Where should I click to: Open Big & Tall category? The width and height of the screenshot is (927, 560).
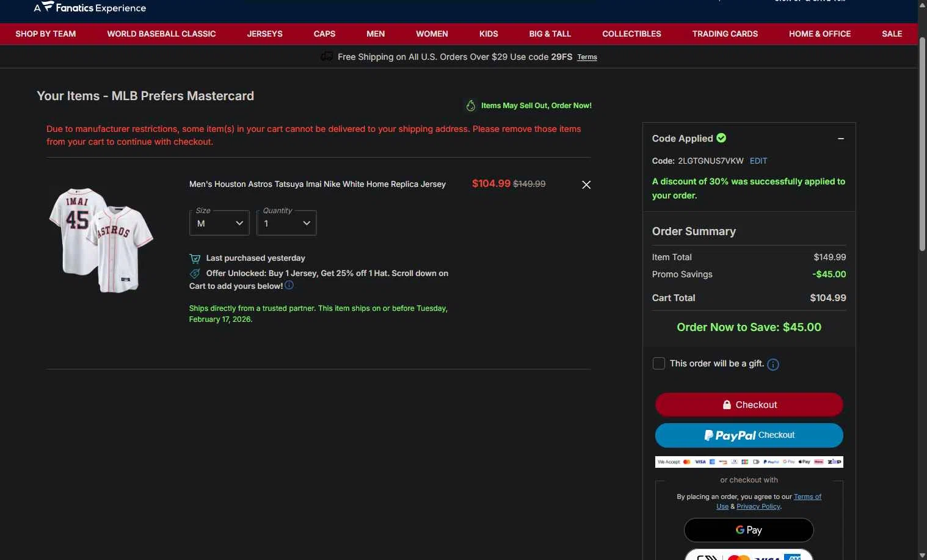(x=550, y=34)
